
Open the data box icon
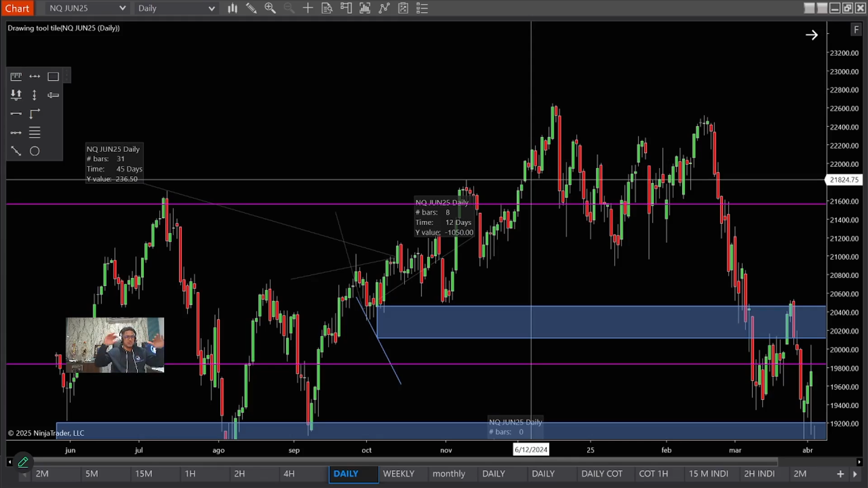pyautogui.click(x=327, y=8)
